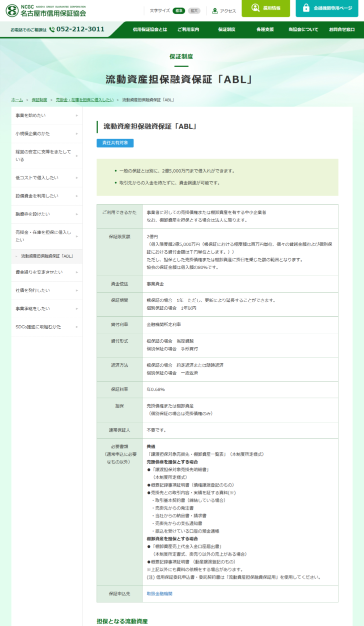
Task: Expand the 低コストで借入したい sidebar item
Action: click(46, 178)
